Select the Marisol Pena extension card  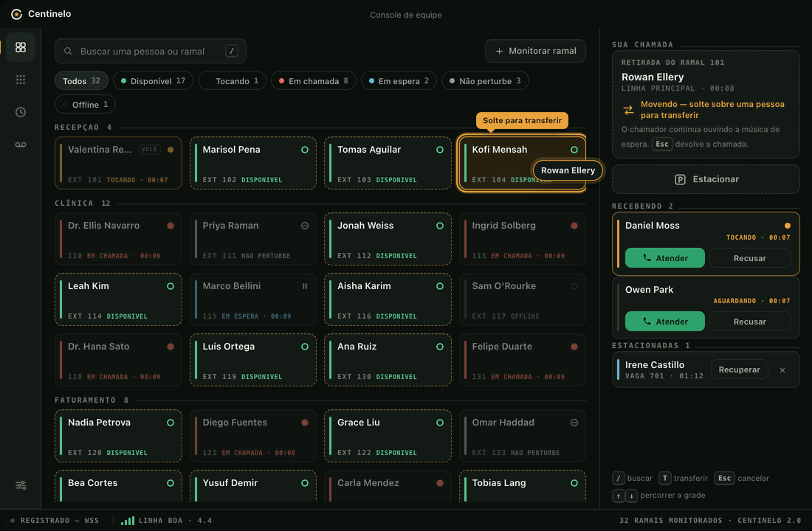[253, 163]
